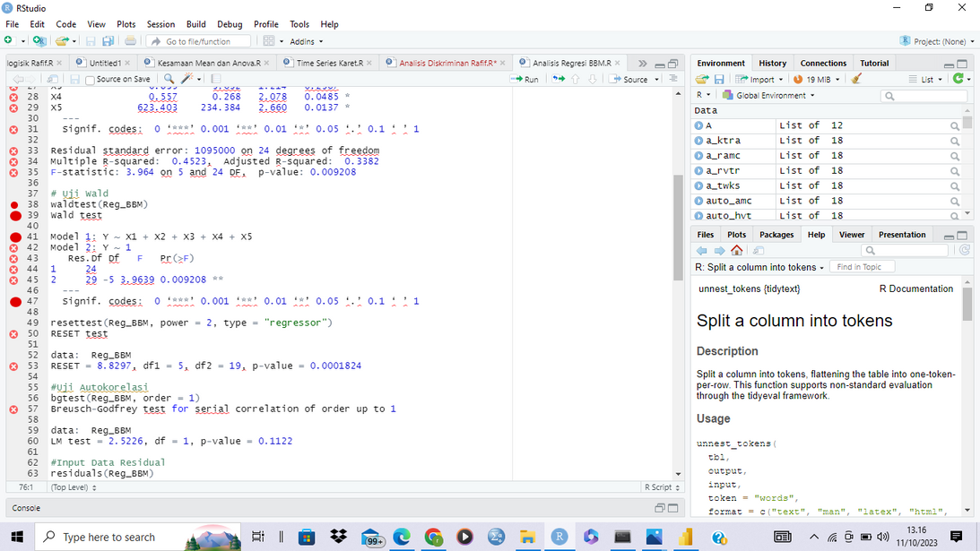Image resolution: width=980 pixels, height=551 pixels.
Task: Open the Import Dataset dropdown
Action: click(x=758, y=79)
